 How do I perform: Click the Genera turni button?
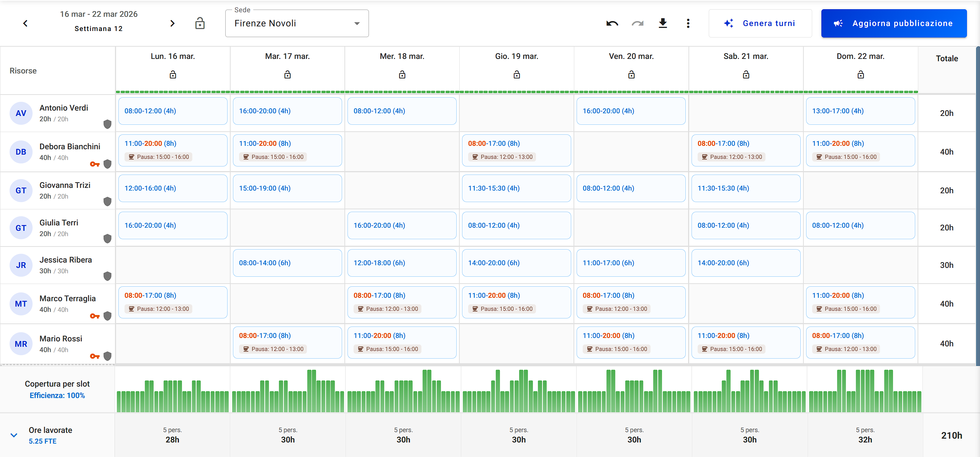coord(760,23)
